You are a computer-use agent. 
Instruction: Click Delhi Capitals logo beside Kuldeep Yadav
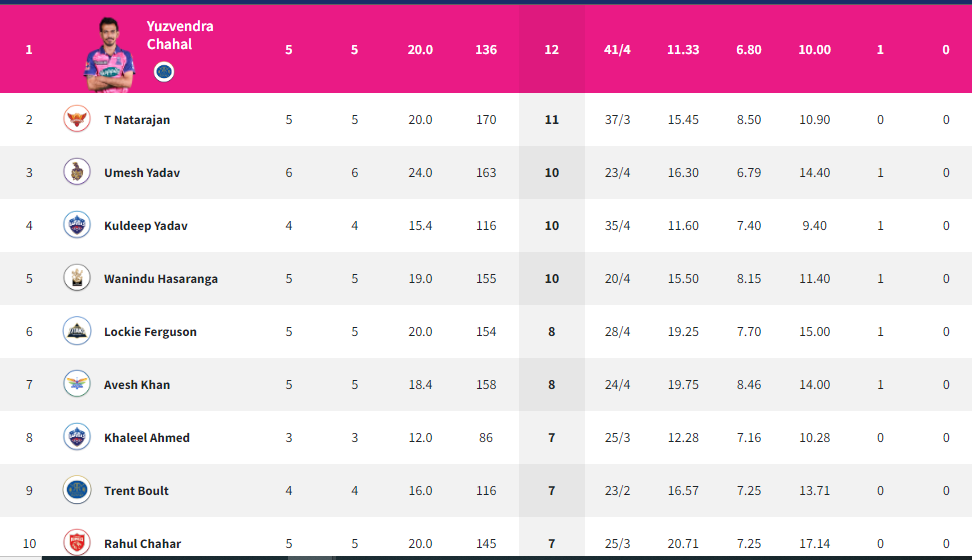[x=77, y=225]
